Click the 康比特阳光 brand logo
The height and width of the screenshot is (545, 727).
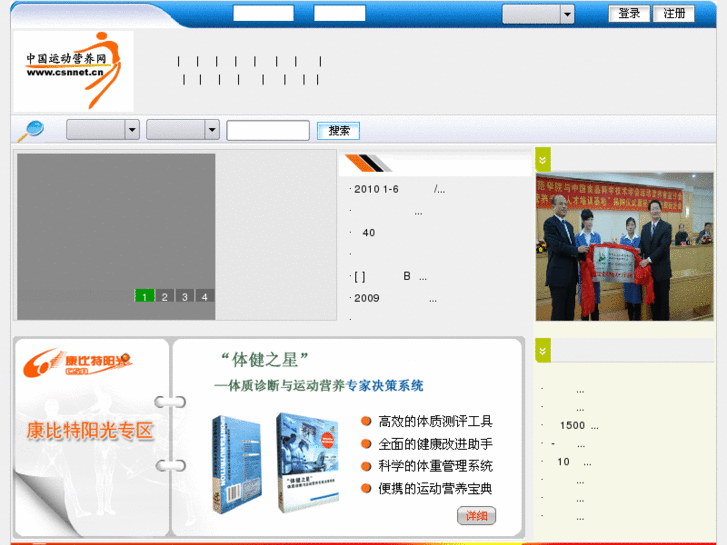click(x=77, y=363)
